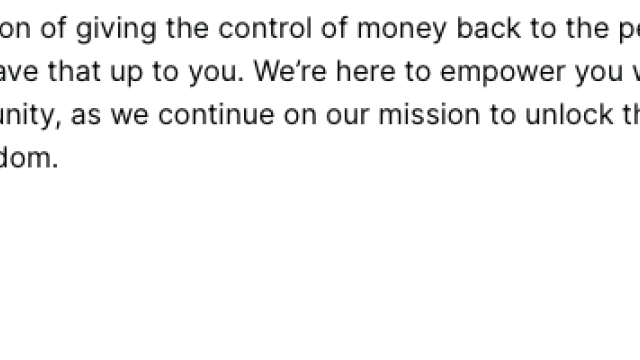Image resolution: width=640 pixels, height=360 pixels.
Task: Click on the word "mission"
Action: pyautogui.click(x=429, y=115)
